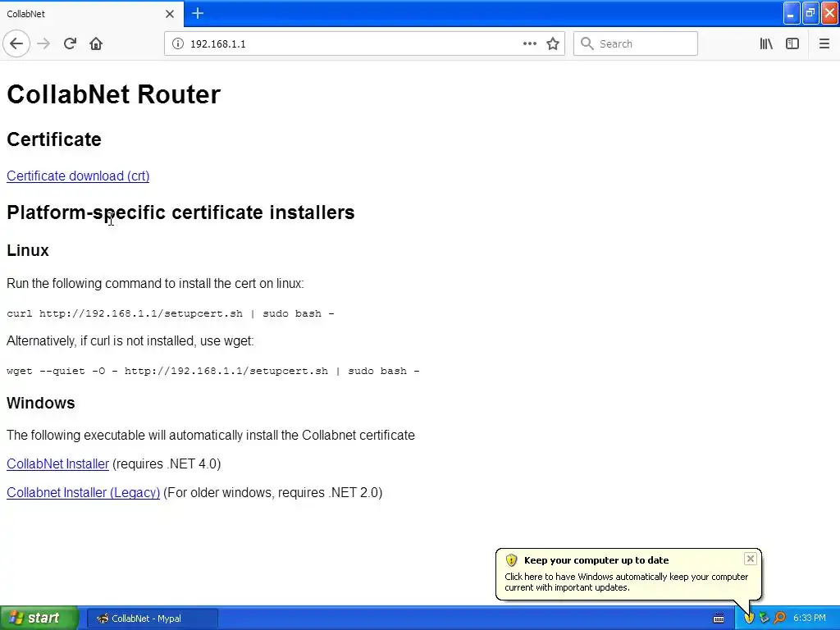Open Collabnet Installer (Legacy) link
840x630 pixels.
point(83,493)
